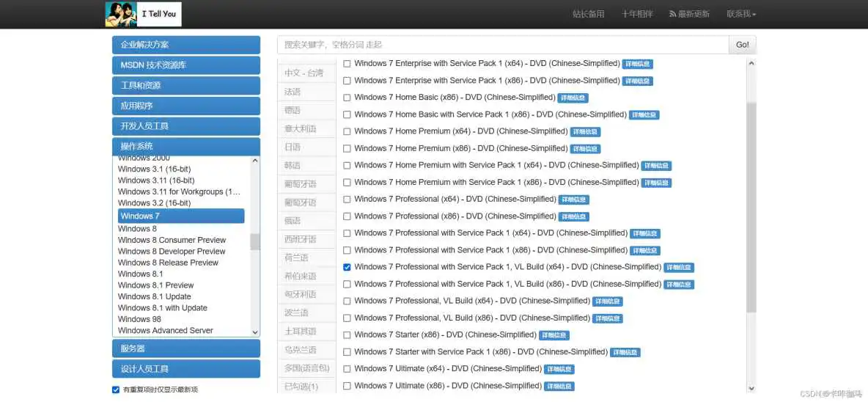
Task: Switch to the 西班牙语 language tab
Action: pyautogui.click(x=306, y=239)
